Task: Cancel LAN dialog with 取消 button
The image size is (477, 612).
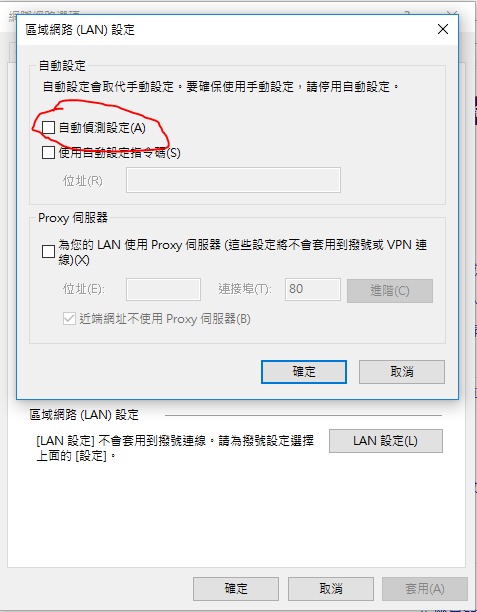Action: 402,372
